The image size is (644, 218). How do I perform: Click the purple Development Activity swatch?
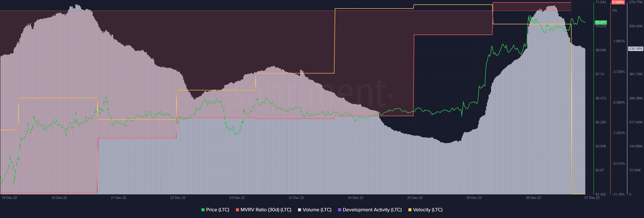pyautogui.click(x=340, y=210)
